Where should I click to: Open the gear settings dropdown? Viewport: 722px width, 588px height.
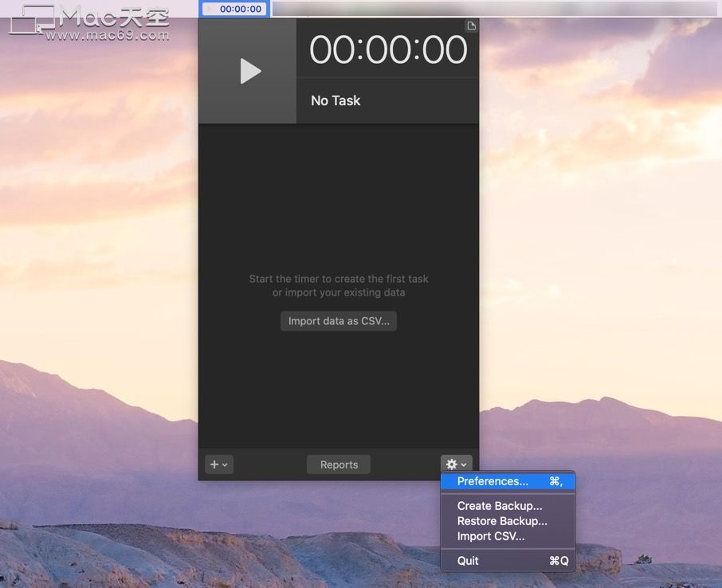(x=457, y=465)
